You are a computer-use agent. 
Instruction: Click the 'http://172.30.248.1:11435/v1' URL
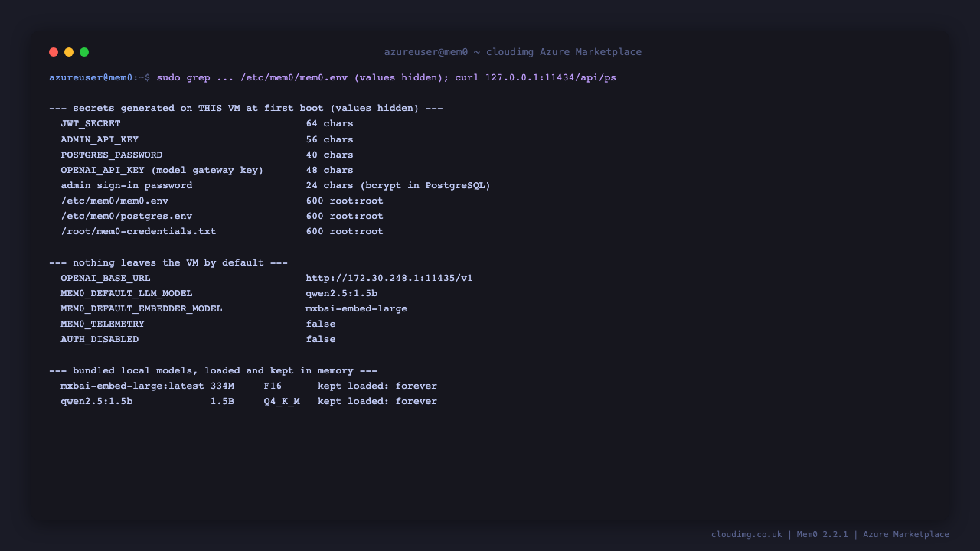click(x=390, y=278)
